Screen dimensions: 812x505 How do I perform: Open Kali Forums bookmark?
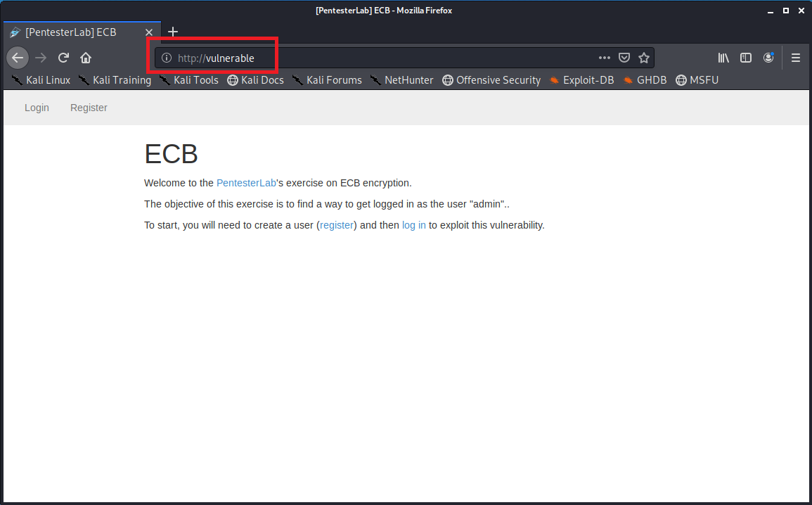tap(328, 80)
